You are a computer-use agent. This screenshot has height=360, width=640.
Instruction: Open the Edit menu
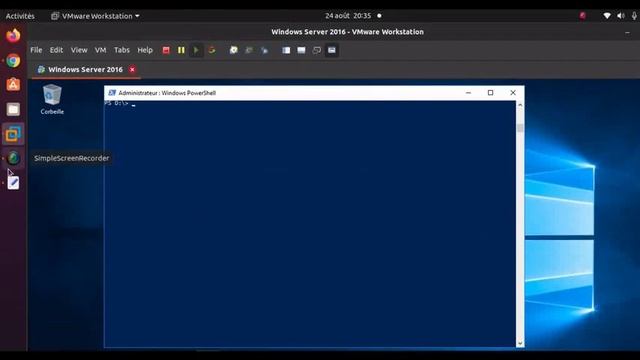tap(56, 50)
